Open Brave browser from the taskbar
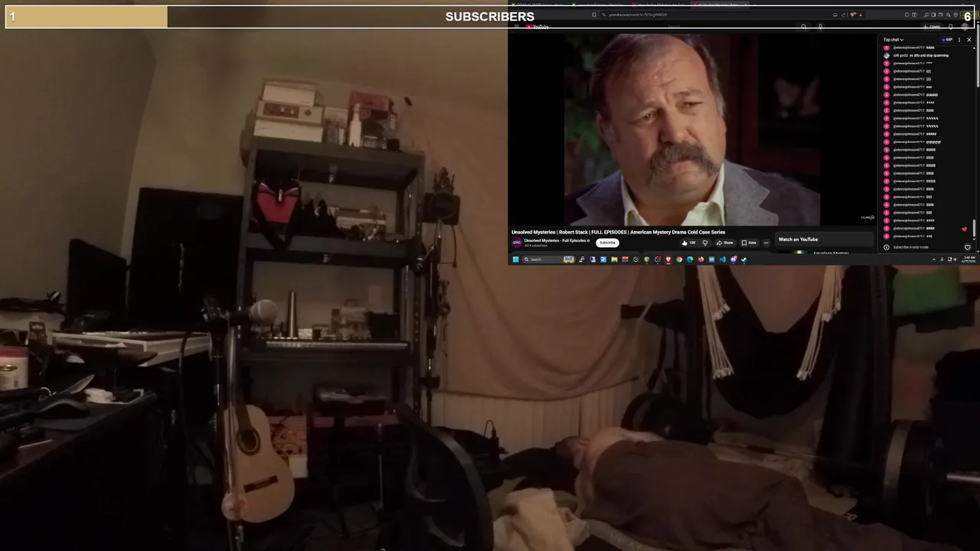This screenshot has width=980, height=551. [668, 259]
